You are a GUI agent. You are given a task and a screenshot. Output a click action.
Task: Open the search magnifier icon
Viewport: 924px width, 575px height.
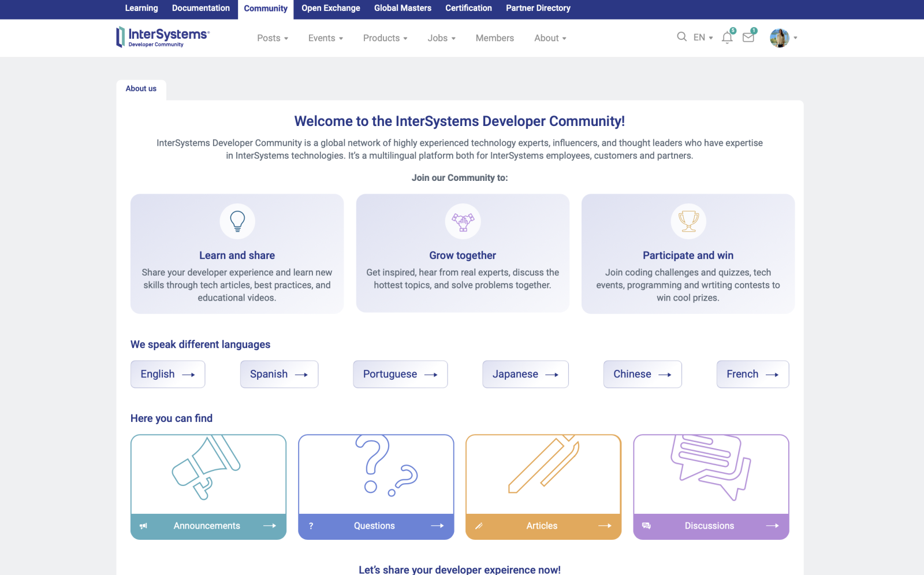681,37
